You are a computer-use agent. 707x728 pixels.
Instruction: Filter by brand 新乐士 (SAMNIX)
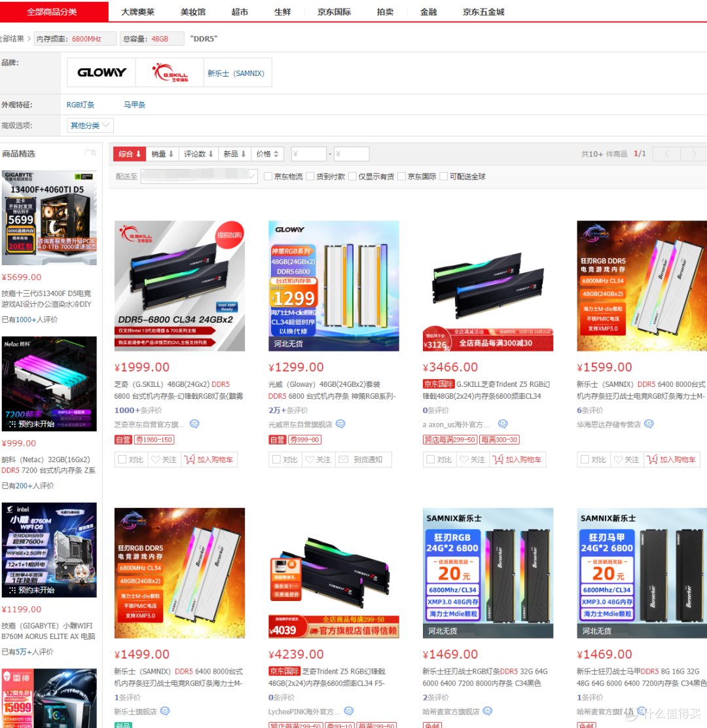pyautogui.click(x=238, y=73)
